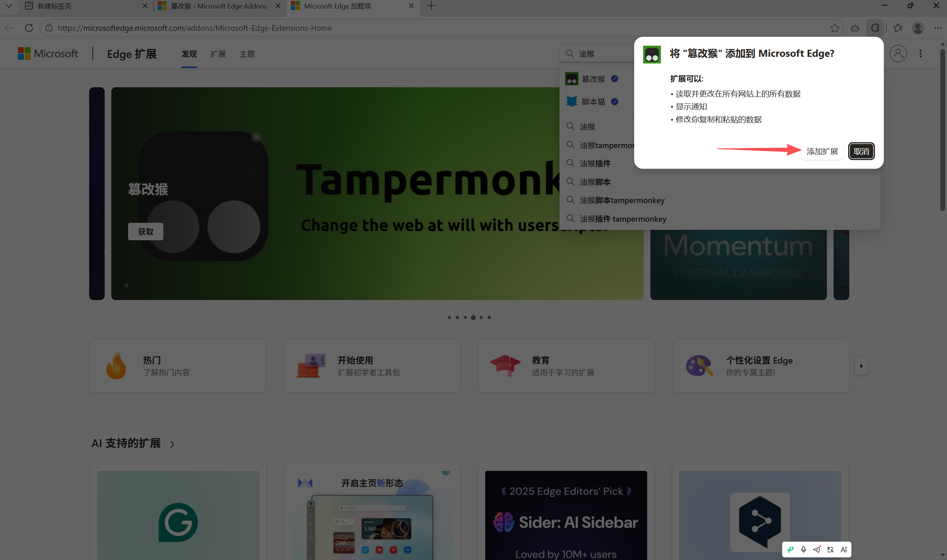Switch to the Microsoft Edge 加载项 tab
The width and height of the screenshot is (947, 560).
pyautogui.click(x=353, y=6)
